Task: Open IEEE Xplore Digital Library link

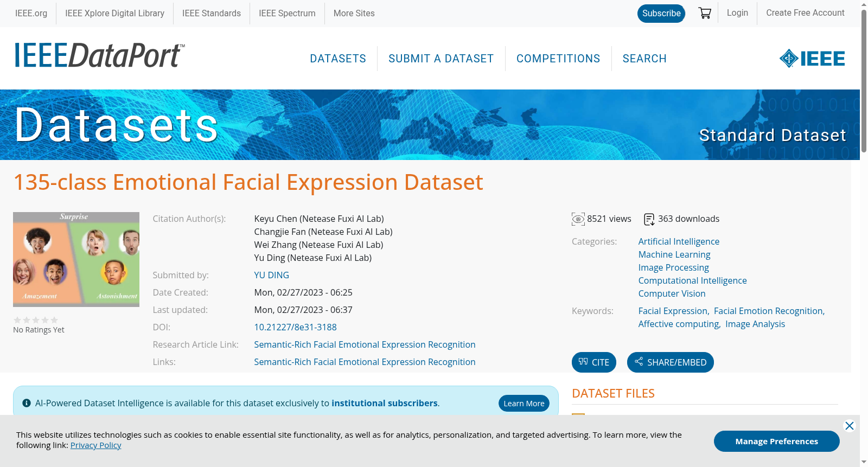Action: click(114, 13)
